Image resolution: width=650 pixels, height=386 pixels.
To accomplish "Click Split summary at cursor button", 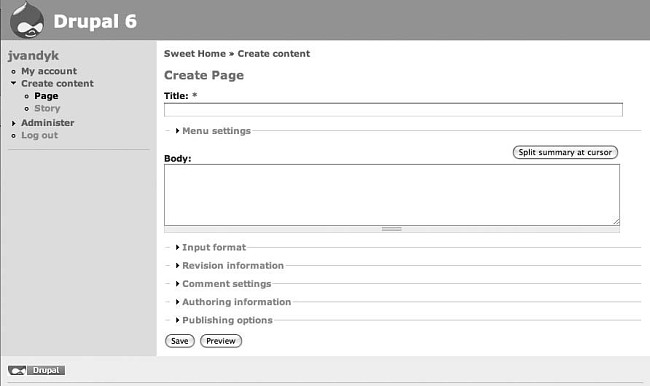I will 565,152.
